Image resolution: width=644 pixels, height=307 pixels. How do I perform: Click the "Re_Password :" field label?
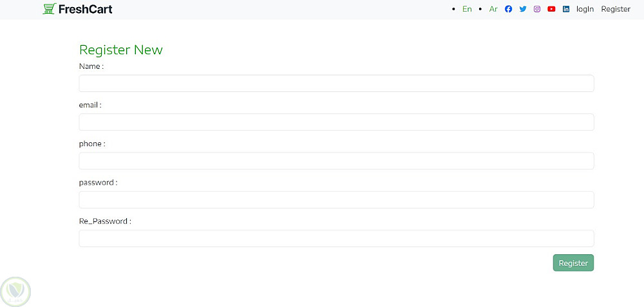105,221
